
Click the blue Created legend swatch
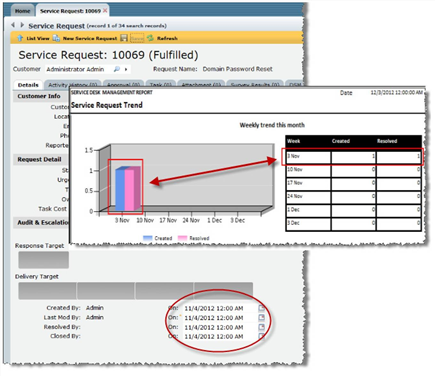point(147,238)
